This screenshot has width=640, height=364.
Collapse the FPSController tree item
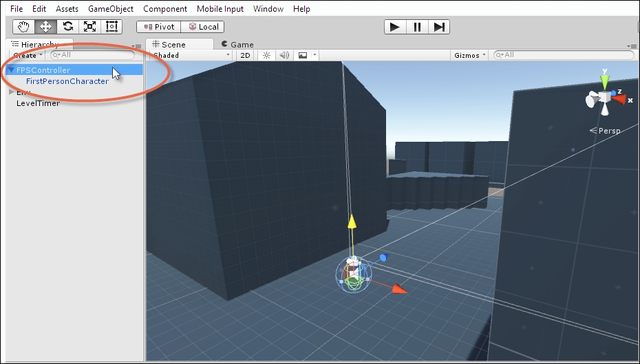click(x=12, y=70)
